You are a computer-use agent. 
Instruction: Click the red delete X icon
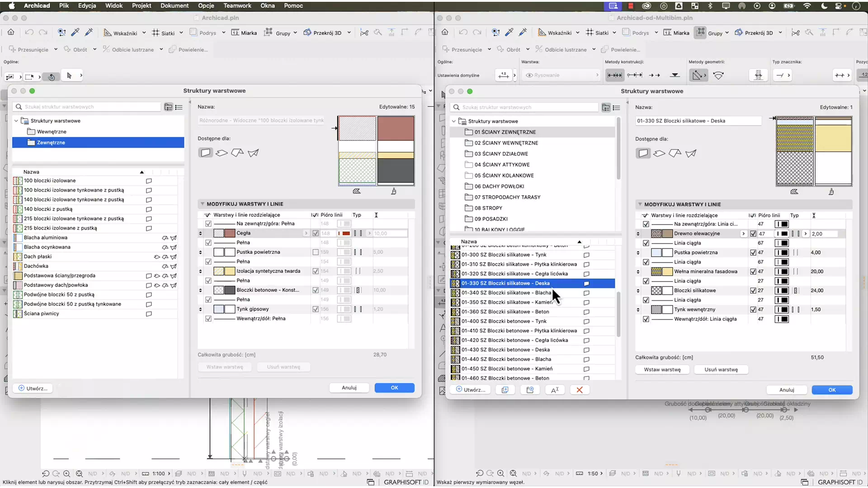coord(579,390)
